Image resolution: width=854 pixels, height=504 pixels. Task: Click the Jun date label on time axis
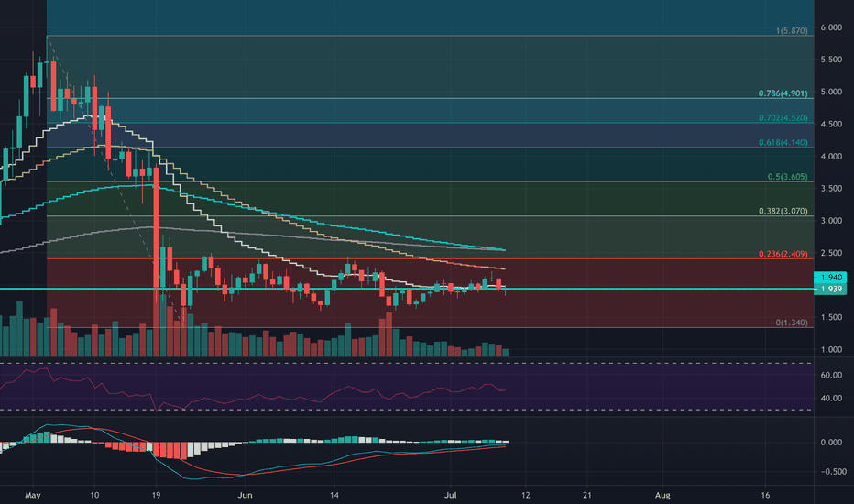[x=245, y=495]
